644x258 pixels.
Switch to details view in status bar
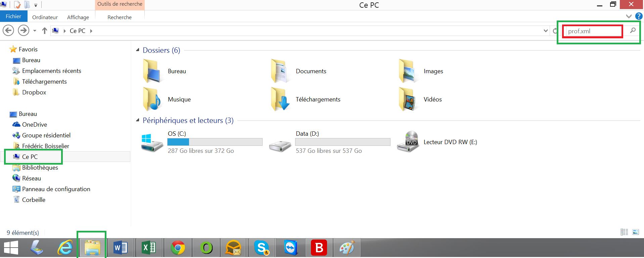(624, 232)
